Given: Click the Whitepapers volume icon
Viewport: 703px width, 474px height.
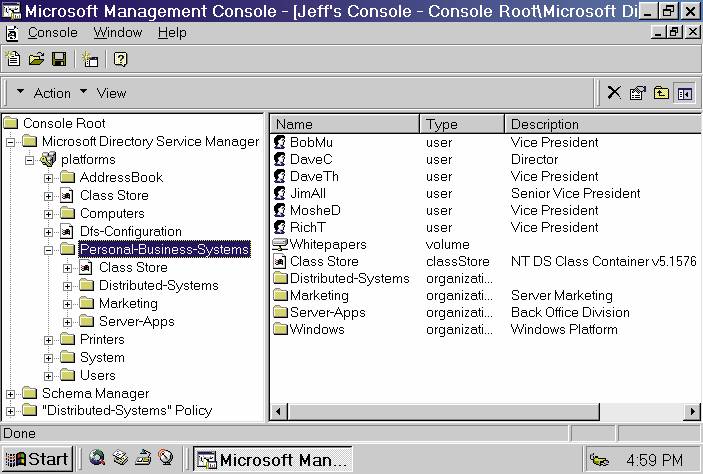Looking at the screenshot, I should coord(280,244).
